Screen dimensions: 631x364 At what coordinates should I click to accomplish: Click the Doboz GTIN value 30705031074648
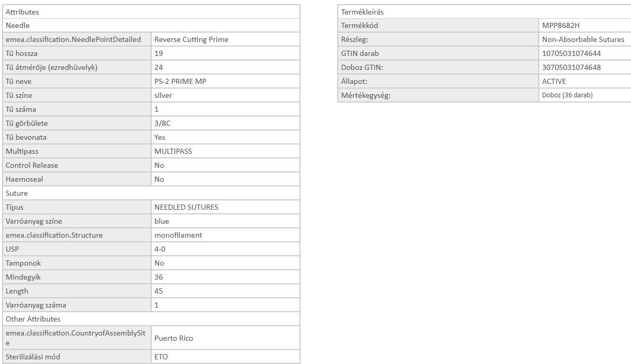coord(571,67)
